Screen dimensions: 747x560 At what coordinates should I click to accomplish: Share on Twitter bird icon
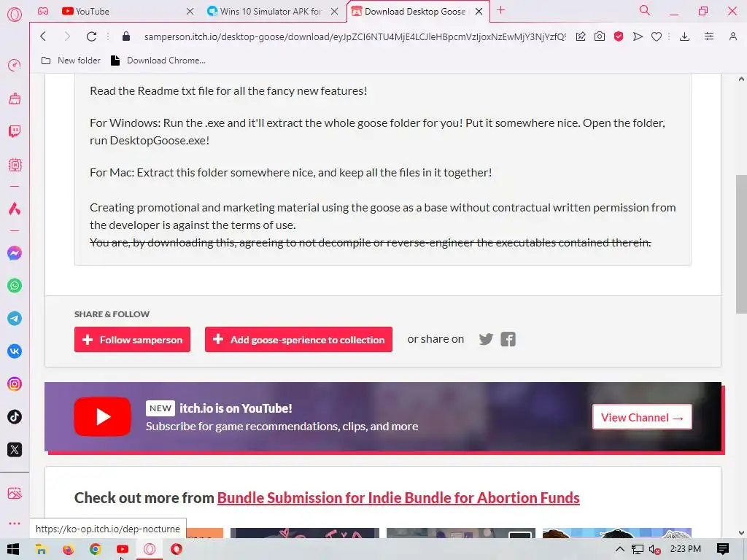486,339
